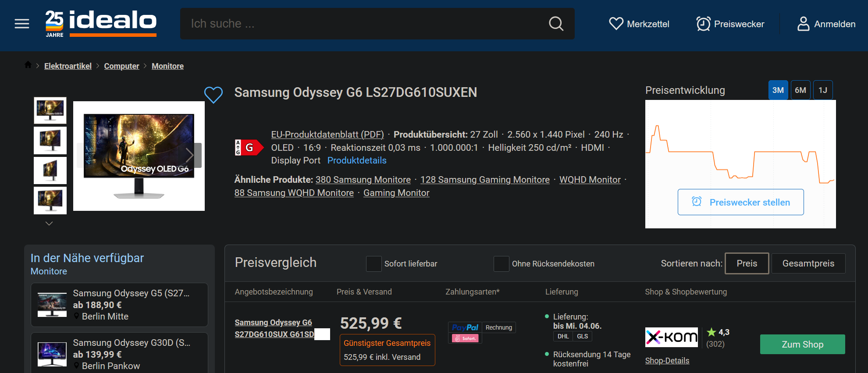The image size is (868, 373).
Task: Open Elektroartikel breadcrumb
Action: pos(68,66)
